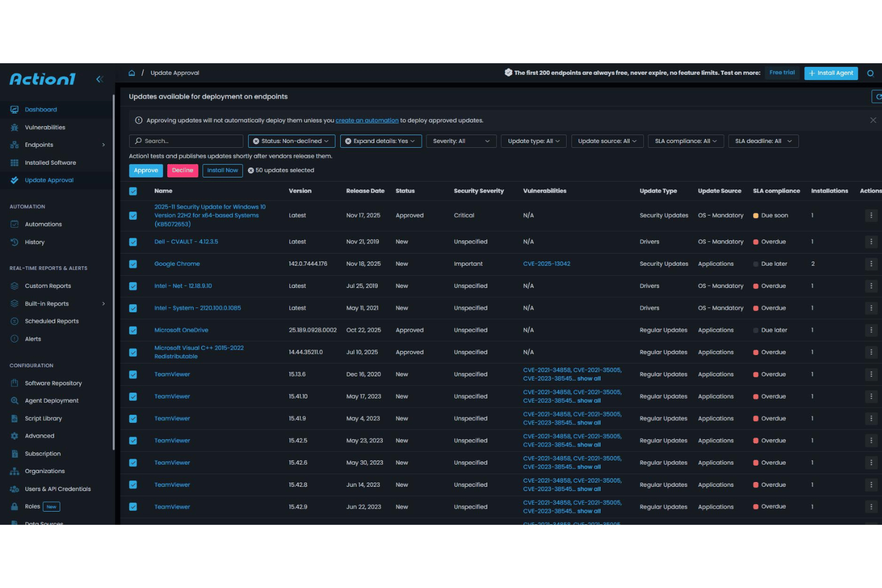882x588 pixels.
Task: Click the Script Library sidebar icon
Action: pyautogui.click(x=14, y=418)
